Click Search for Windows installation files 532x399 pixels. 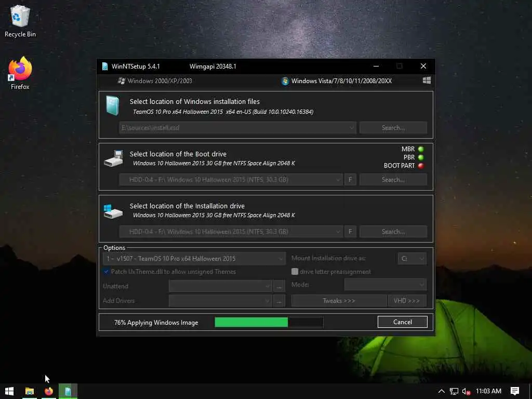point(393,128)
